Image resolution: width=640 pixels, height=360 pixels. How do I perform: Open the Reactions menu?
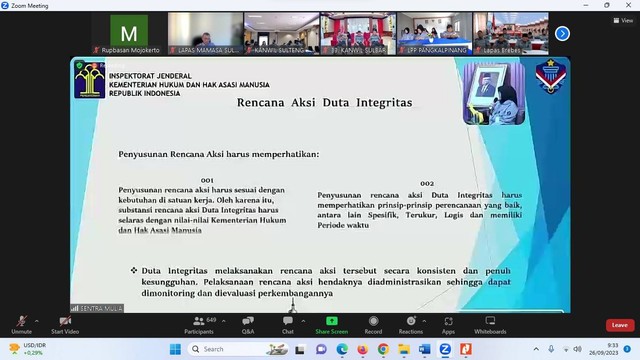tap(411, 325)
